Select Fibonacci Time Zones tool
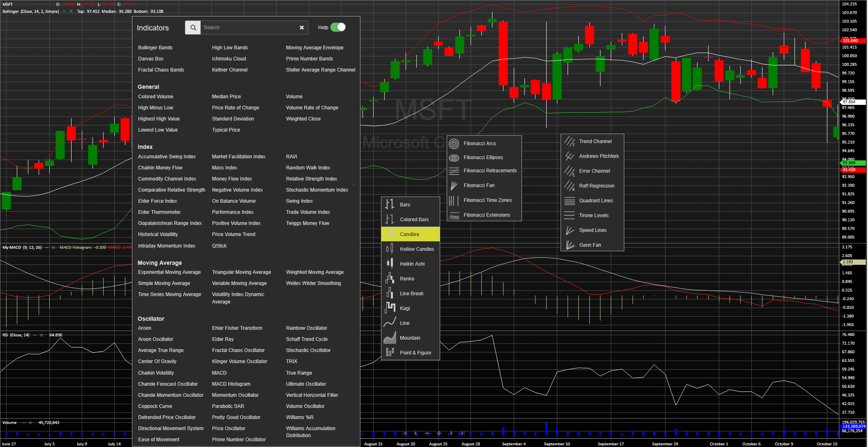 484,200
